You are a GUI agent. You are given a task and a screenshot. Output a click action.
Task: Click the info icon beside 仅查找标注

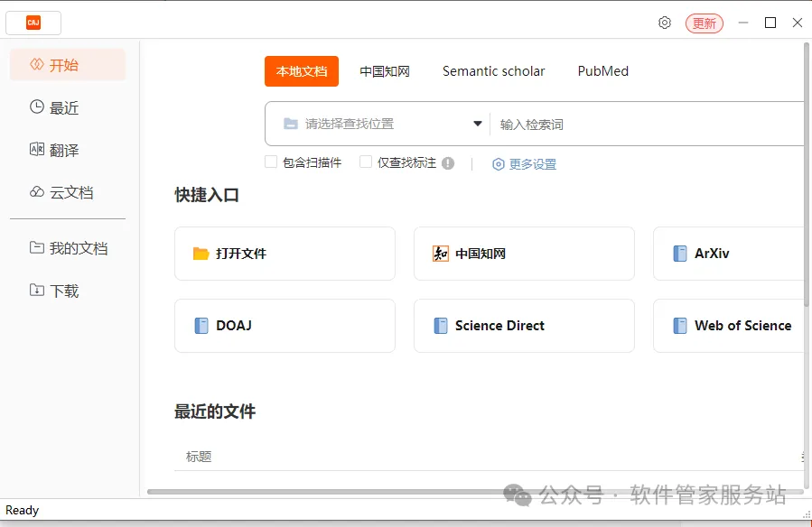click(x=448, y=163)
